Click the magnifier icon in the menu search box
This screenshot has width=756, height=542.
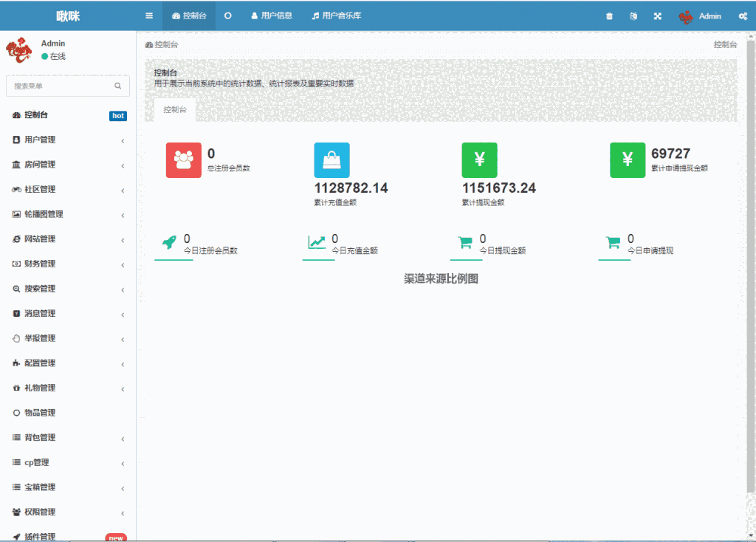(x=117, y=86)
